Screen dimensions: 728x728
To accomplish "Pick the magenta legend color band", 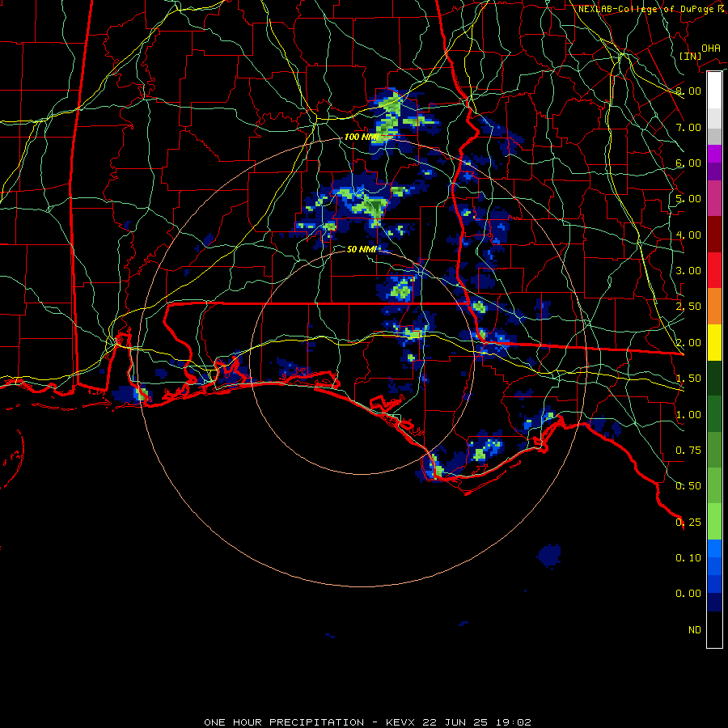I will click(714, 154).
